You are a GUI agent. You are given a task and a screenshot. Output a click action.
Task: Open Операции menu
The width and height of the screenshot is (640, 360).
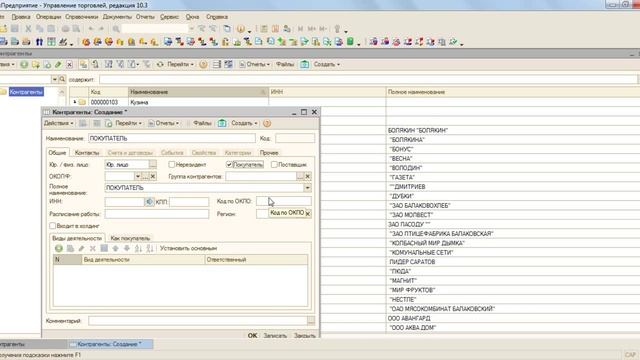(48, 17)
